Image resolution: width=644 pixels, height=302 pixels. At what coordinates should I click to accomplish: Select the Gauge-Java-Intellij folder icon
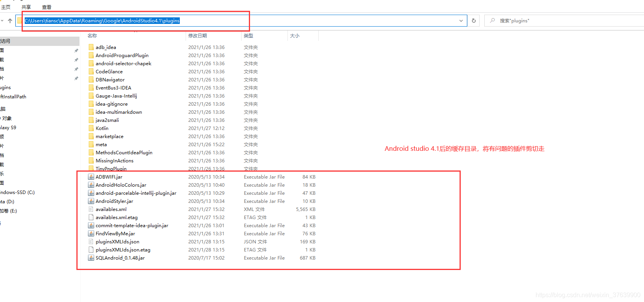[91, 96]
